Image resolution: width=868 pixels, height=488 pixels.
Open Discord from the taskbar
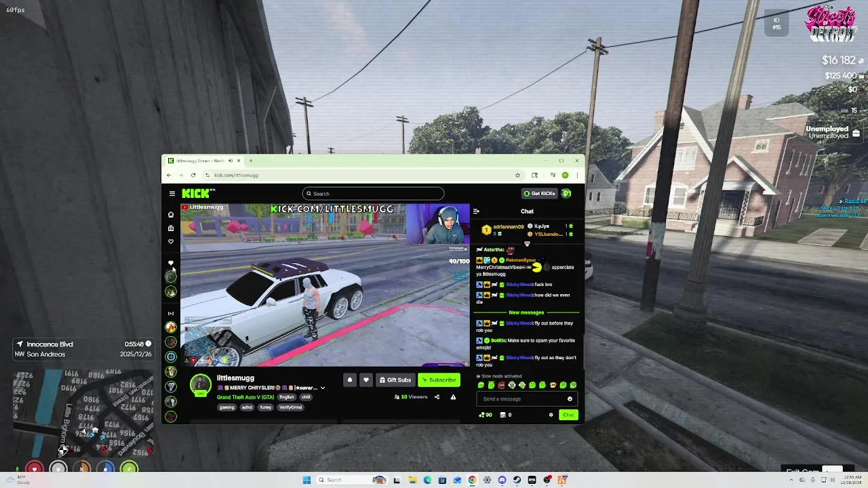[502, 481]
